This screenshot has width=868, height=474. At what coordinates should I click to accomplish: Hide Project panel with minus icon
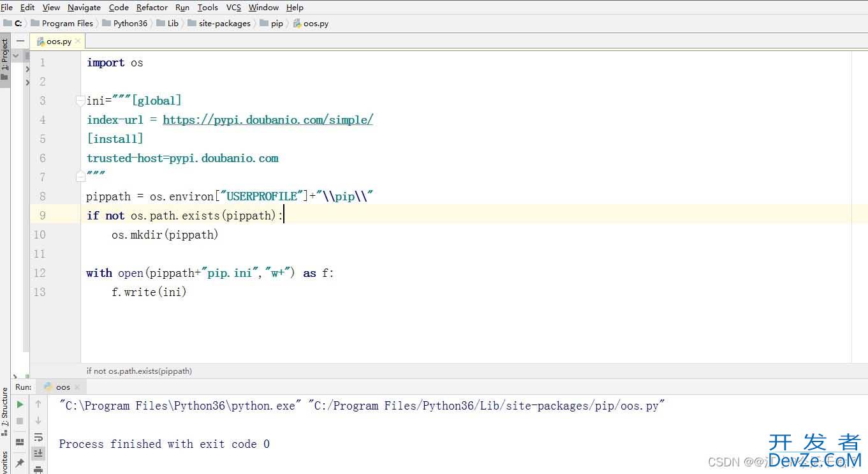click(x=20, y=41)
